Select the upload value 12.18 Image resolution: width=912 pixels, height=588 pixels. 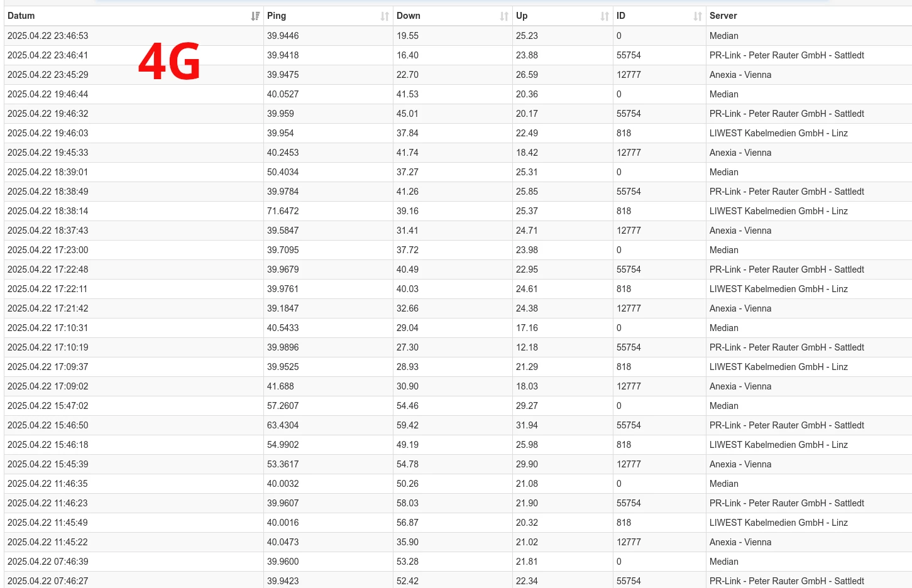[527, 347]
